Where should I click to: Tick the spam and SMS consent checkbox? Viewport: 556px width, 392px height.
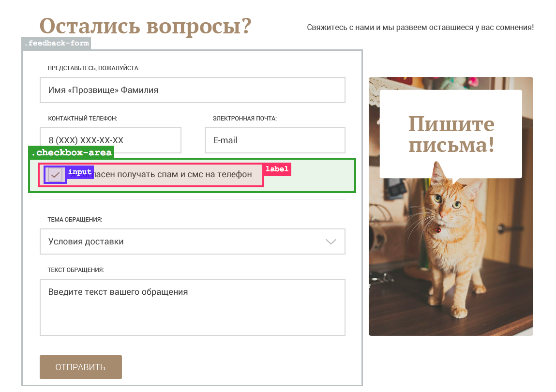pyautogui.click(x=55, y=175)
